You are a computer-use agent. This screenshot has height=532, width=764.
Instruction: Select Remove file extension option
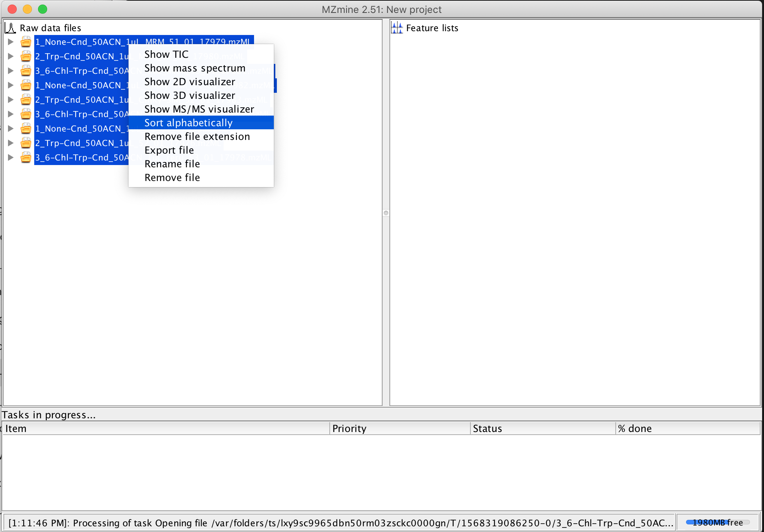click(x=197, y=137)
